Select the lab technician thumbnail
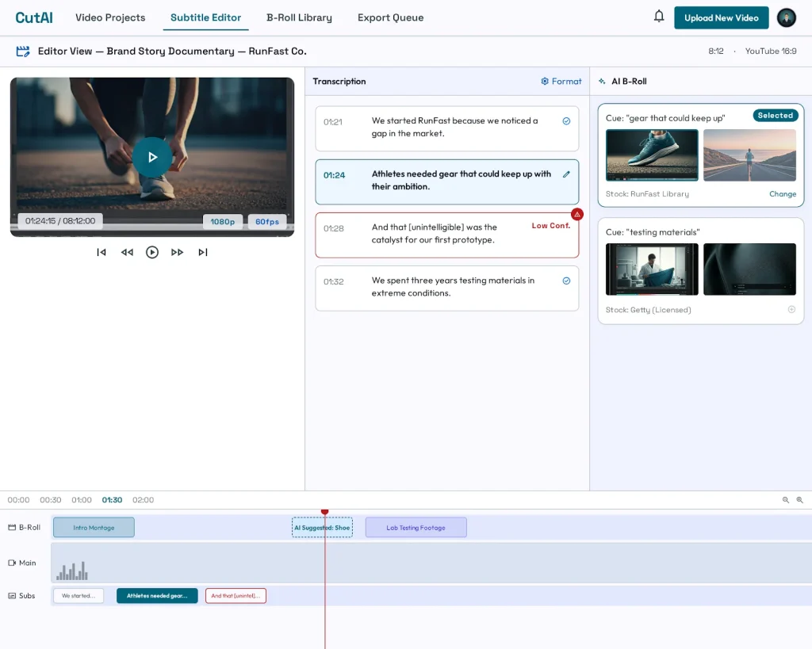Screen dimensions: 812x649 click(x=652, y=269)
